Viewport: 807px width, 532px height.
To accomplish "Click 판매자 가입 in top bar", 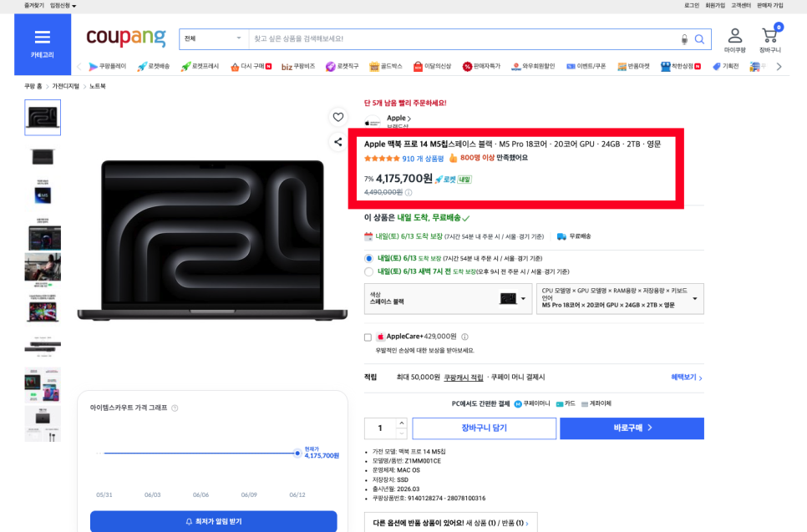I will 770,6.
